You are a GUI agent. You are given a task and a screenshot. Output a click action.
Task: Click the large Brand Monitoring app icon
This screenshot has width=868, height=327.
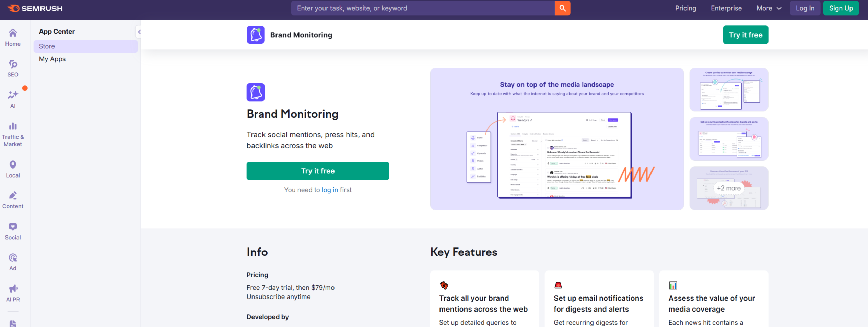256,92
